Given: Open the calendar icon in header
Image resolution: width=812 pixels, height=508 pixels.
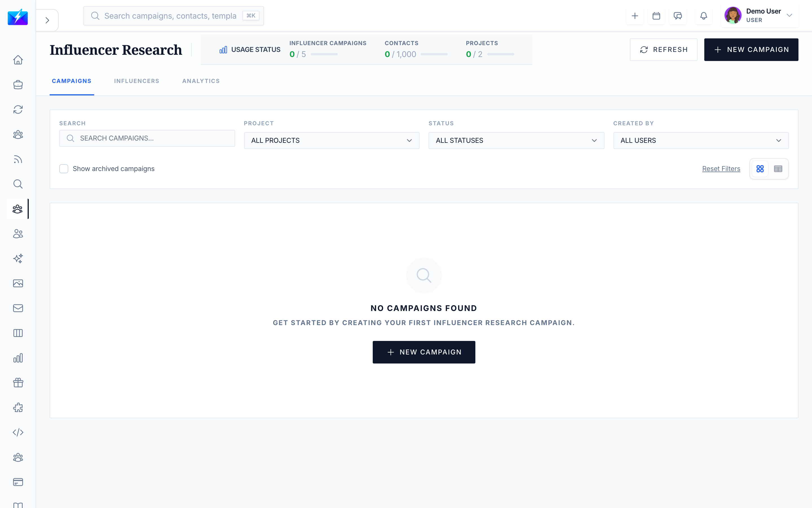Looking at the screenshot, I should coord(656,16).
